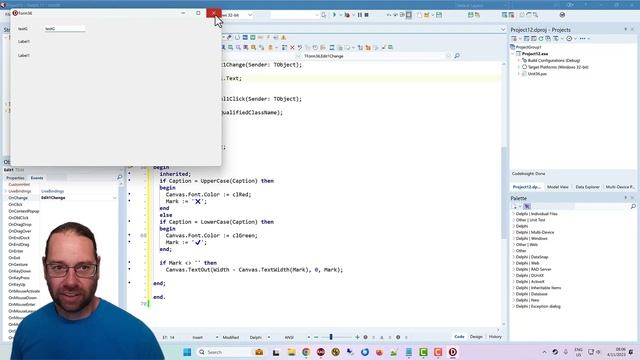
Task: Click the editor vertical scrollbar
Action: (x=504, y=192)
